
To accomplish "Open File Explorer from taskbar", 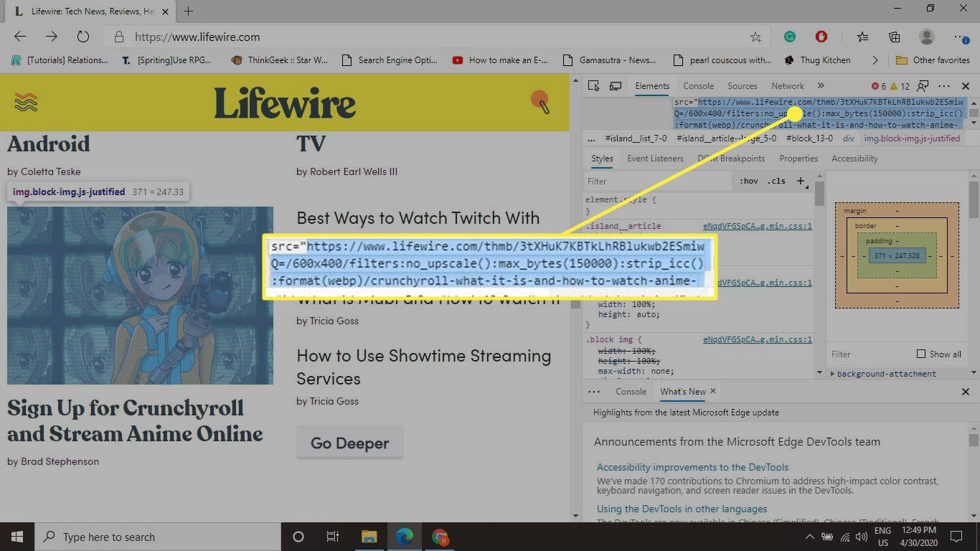I will coord(369,537).
